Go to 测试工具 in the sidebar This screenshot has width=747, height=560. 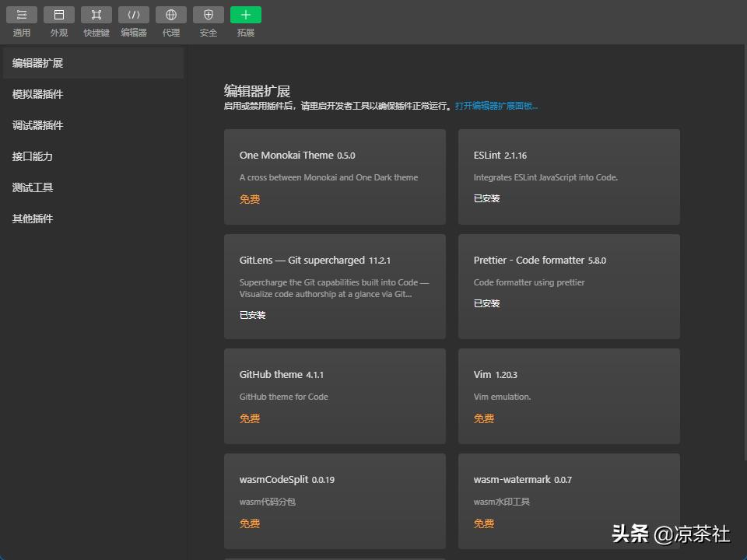coord(33,187)
